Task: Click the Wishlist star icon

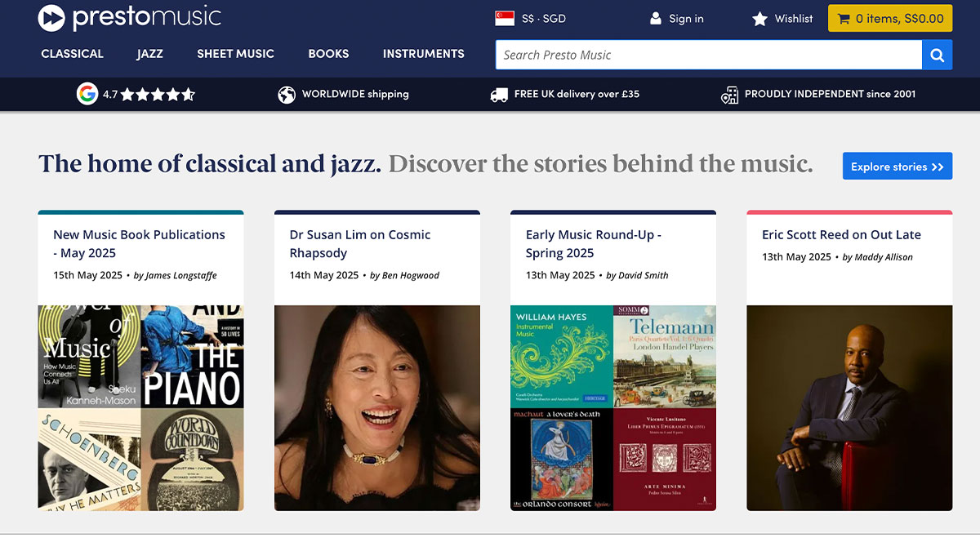Action: [759, 19]
